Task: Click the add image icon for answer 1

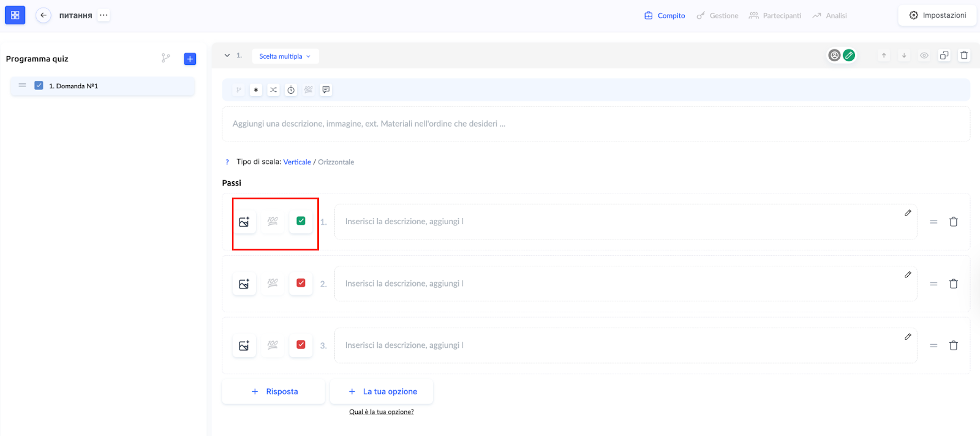Action: tap(244, 222)
